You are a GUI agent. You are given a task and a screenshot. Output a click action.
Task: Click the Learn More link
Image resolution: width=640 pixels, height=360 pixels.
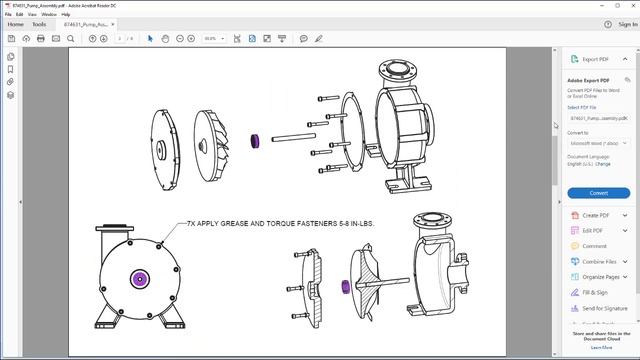(601, 348)
